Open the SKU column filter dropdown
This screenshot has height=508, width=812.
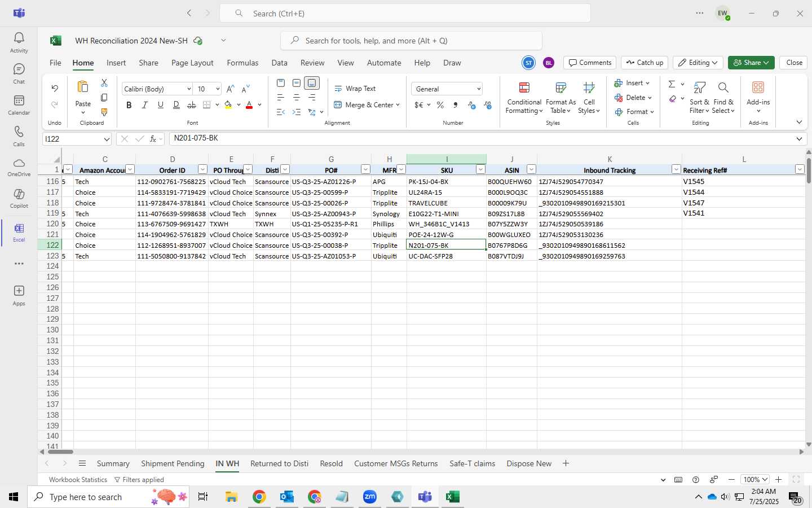(x=480, y=169)
